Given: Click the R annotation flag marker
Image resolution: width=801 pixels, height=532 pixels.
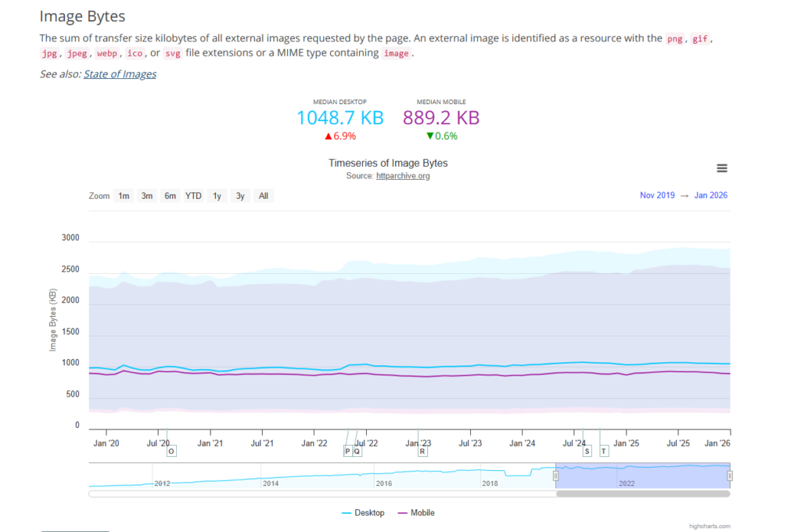Looking at the screenshot, I should click(422, 451).
